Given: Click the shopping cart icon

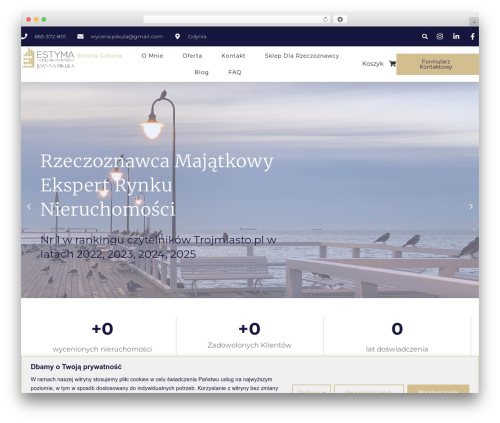Looking at the screenshot, I should 392,63.
